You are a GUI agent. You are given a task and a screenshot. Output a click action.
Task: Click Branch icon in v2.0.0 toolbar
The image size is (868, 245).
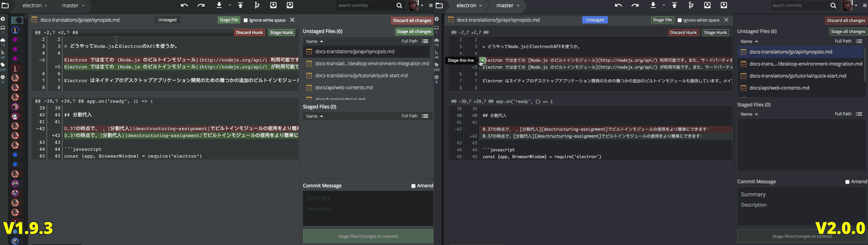(x=691, y=5)
